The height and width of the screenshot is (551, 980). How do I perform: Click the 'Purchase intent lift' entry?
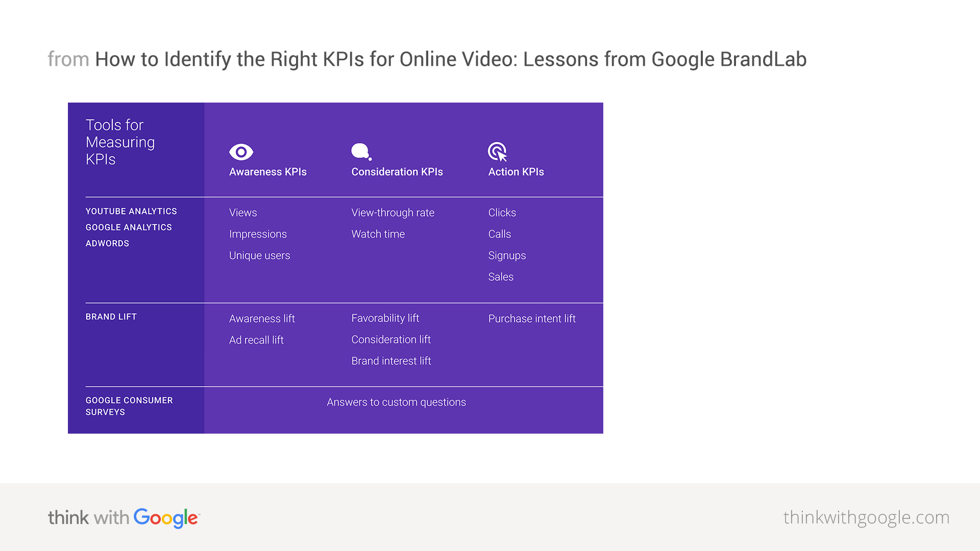(x=532, y=319)
